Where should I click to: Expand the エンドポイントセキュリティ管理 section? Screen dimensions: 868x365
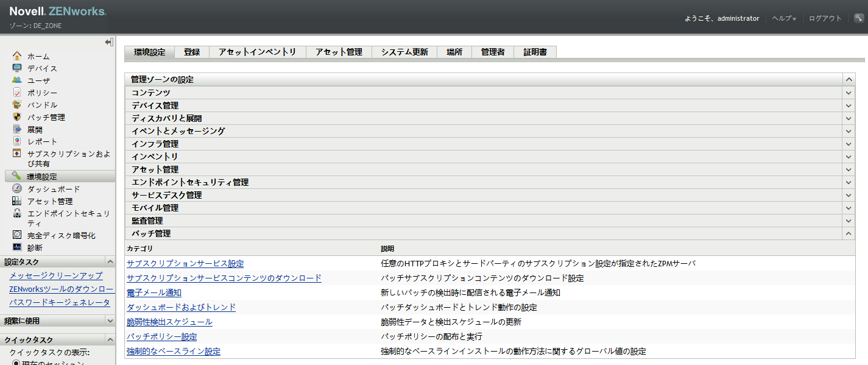click(849, 182)
